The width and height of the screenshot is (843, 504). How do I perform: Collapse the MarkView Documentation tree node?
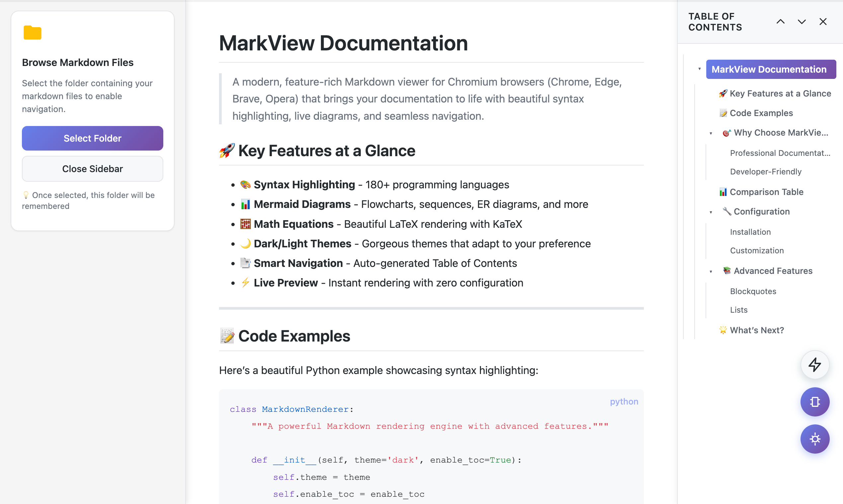pos(699,69)
